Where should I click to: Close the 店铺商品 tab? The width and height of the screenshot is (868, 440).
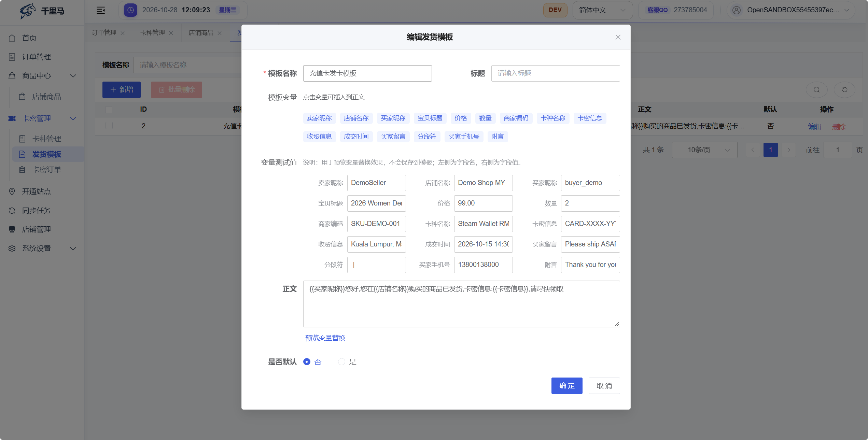[220, 33]
